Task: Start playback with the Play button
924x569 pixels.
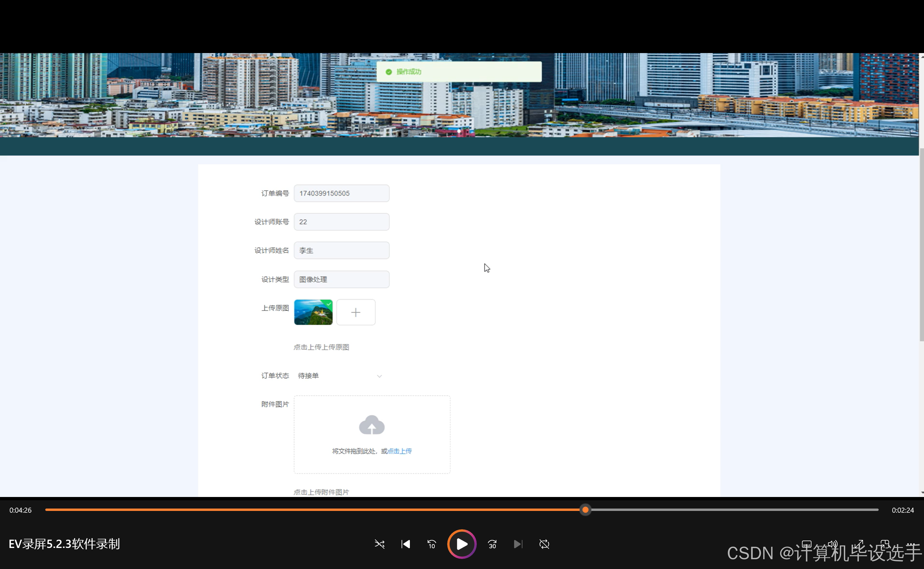Action: [x=462, y=544]
